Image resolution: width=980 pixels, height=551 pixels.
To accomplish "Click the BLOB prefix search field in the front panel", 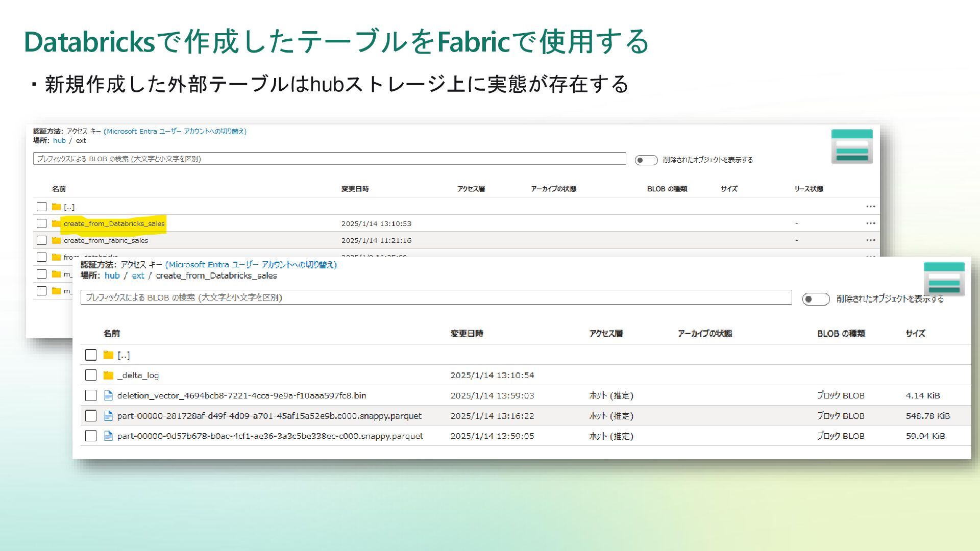I will pyautogui.click(x=436, y=297).
